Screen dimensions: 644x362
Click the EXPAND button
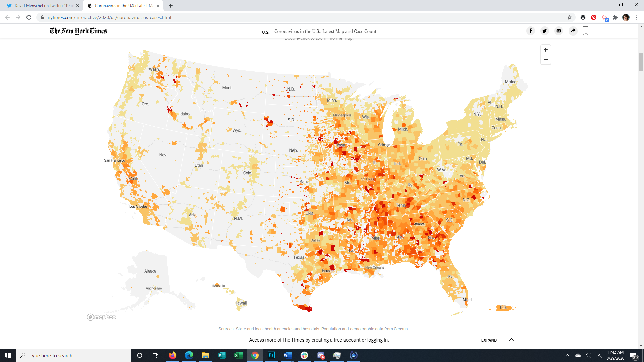(x=489, y=340)
